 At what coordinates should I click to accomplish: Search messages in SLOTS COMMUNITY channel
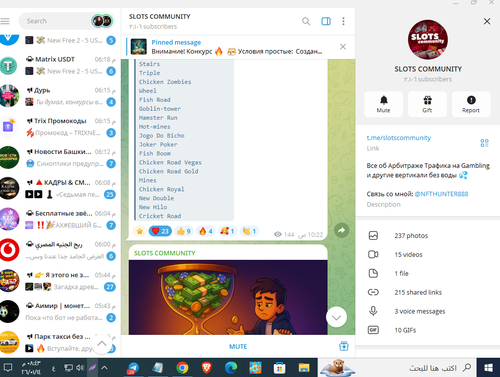click(306, 21)
